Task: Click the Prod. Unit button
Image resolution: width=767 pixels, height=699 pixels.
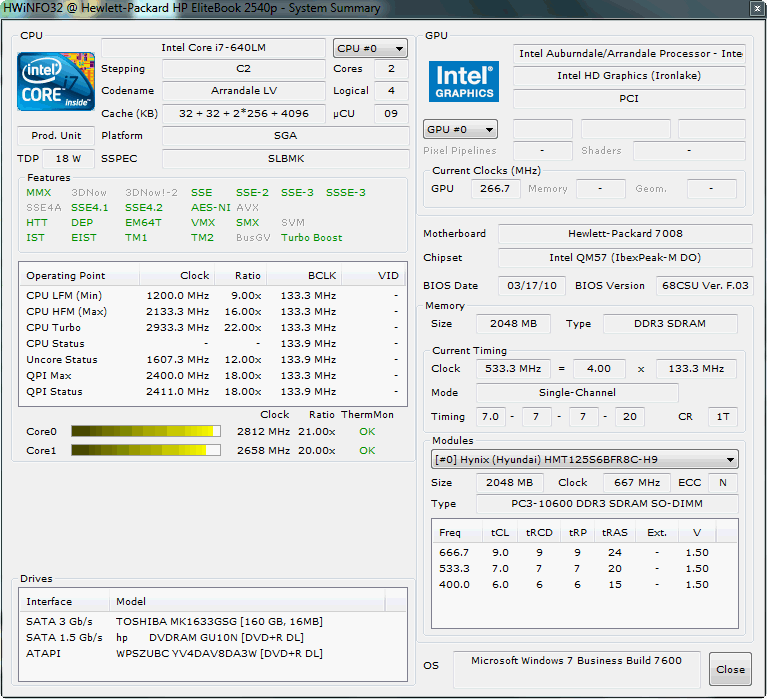Action: pyautogui.click(x=56, y=135)
